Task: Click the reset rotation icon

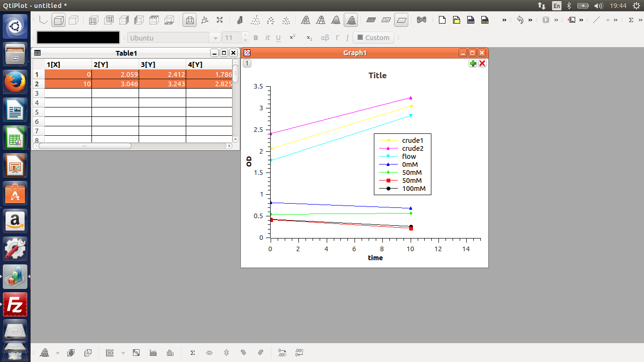Action: coord(205,20)
